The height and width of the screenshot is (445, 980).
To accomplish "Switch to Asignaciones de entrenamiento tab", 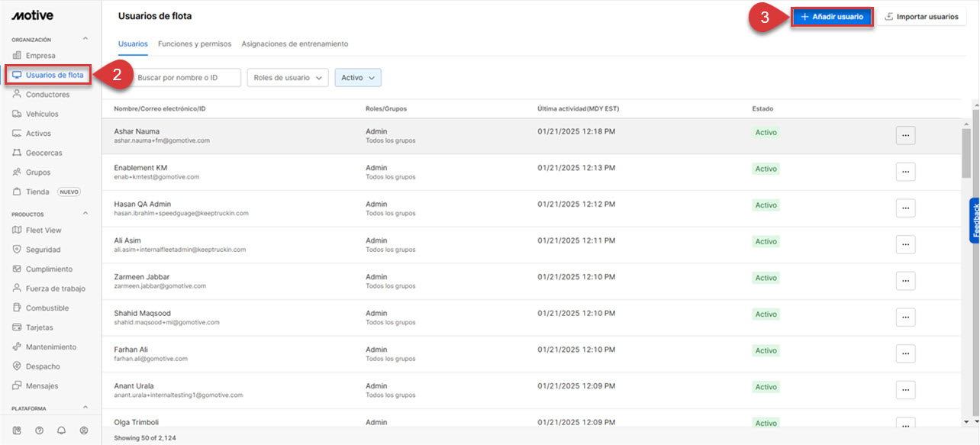I will pyautogui.click(x=295, y=44).
